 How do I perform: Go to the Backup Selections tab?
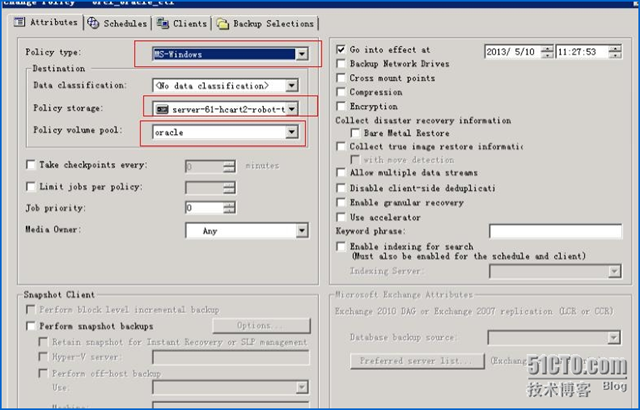click(266, 24)
